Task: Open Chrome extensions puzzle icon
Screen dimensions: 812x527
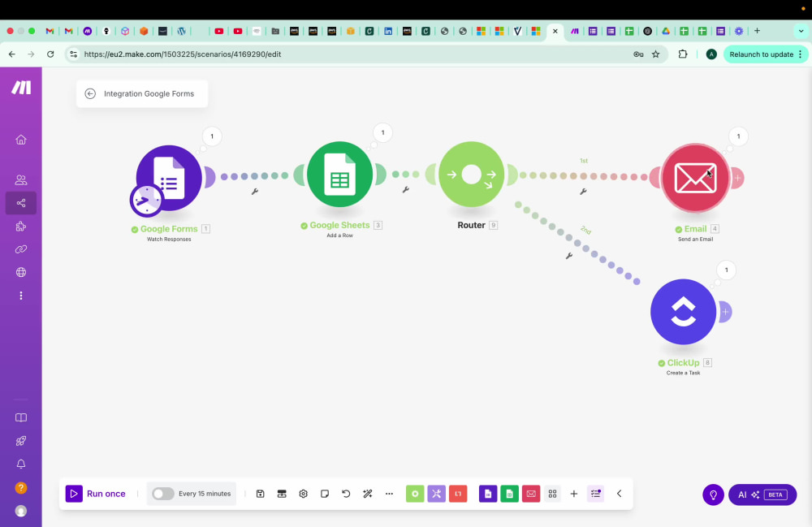Action: 683,54
